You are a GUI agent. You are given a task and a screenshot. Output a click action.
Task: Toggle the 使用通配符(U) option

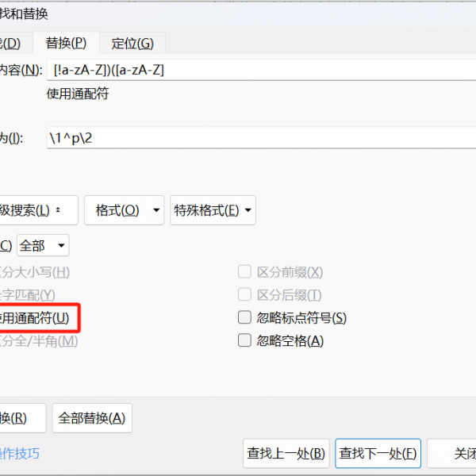(36, 318)
